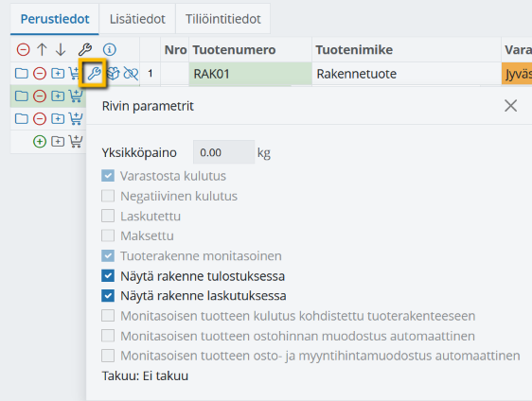Toggle the Laskutettu checkbox
Screen dimensions: 532x401
tap(108, 216)
